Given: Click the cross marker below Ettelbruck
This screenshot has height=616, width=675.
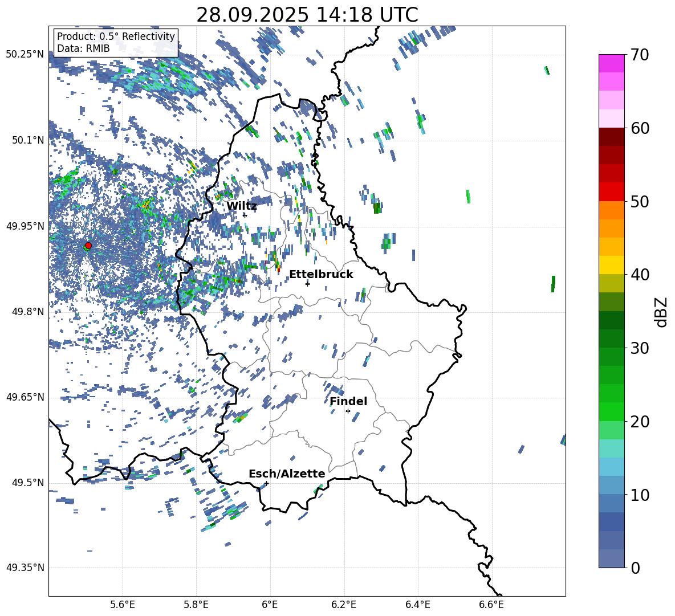Looking at the screenshot, I should (307, 283).
